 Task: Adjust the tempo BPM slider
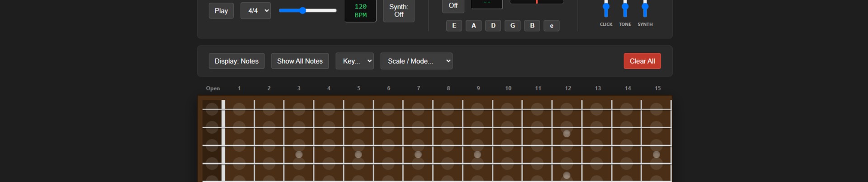click(307, 10)
